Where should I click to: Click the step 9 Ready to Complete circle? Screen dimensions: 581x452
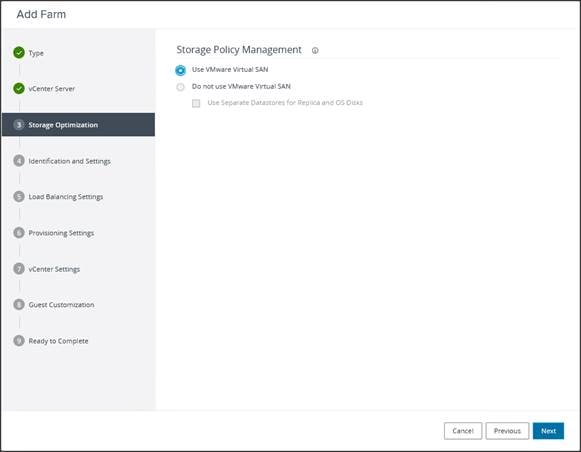tap(19, 340)
